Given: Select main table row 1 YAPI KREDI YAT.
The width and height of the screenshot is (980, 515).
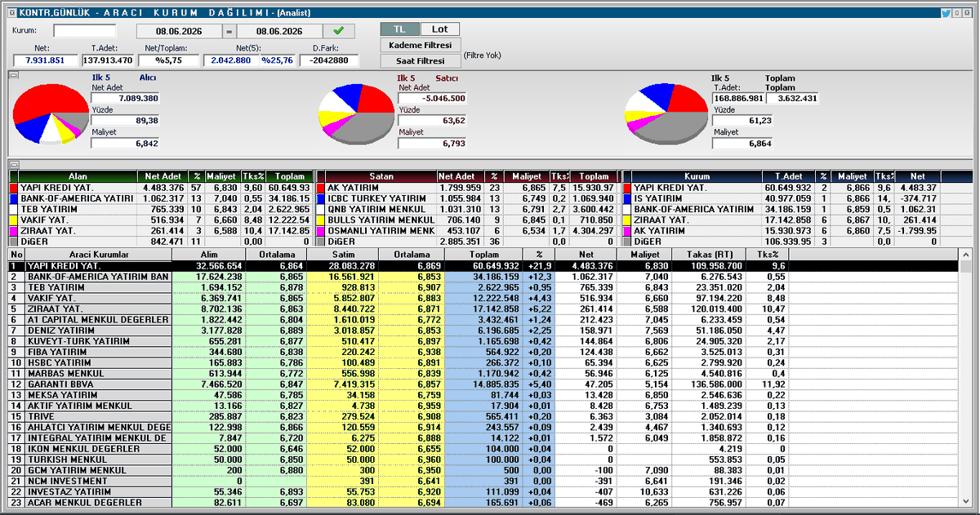Looking at the screenshot, I should 483,266.
